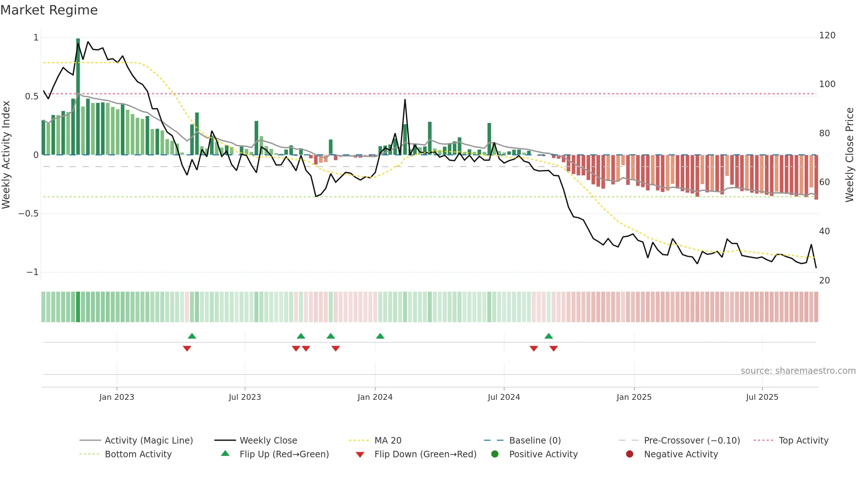Toggle Top Activity legend entry
The image size is (868, 488).
tap(791, 440)
